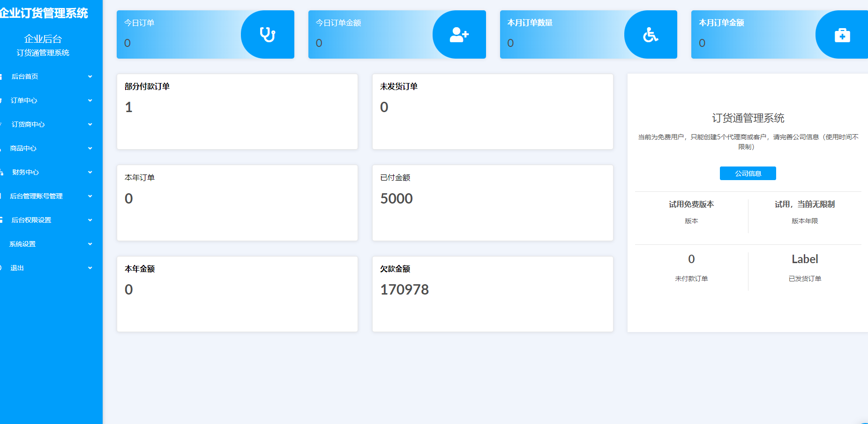Screen dimensions: 868x424
Task: Click the 企业订货管理系统 title
Action: (x=44, y=13)
